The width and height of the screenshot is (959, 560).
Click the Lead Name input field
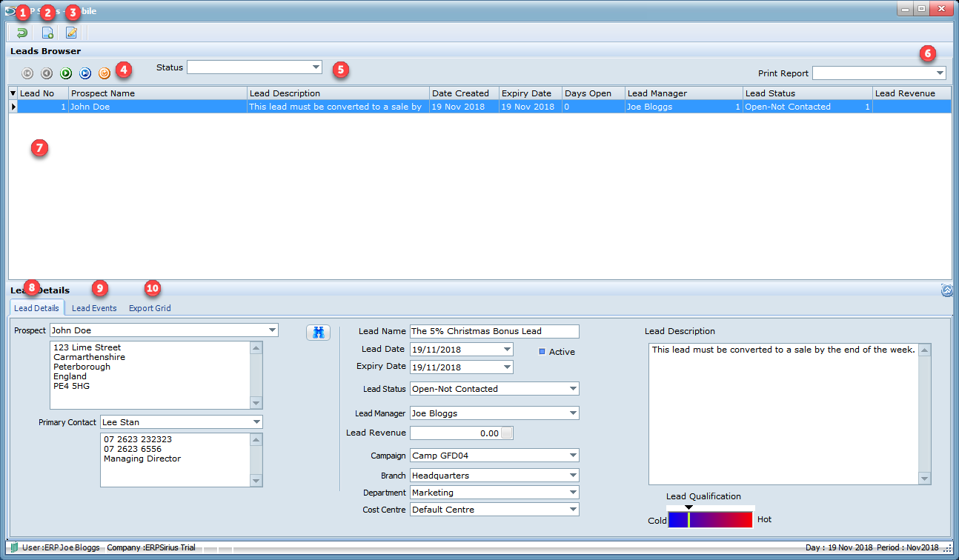pos(494,331)
